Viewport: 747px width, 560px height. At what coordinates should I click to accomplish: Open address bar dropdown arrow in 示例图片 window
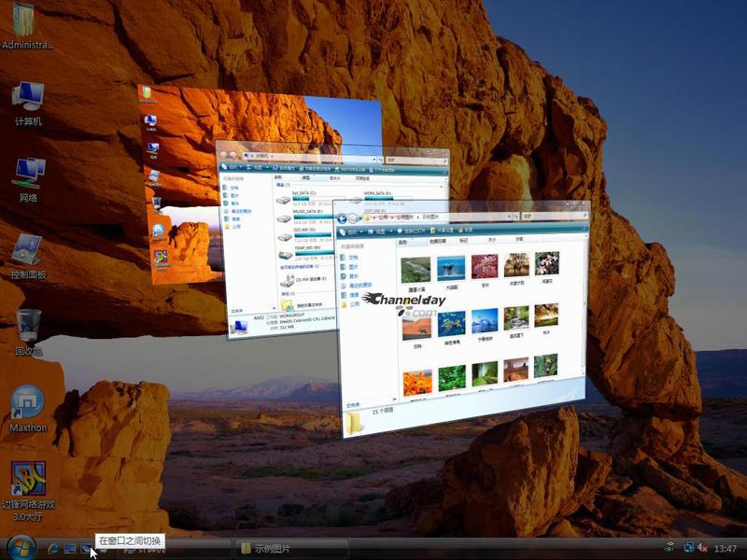click(x=508, y=217)
